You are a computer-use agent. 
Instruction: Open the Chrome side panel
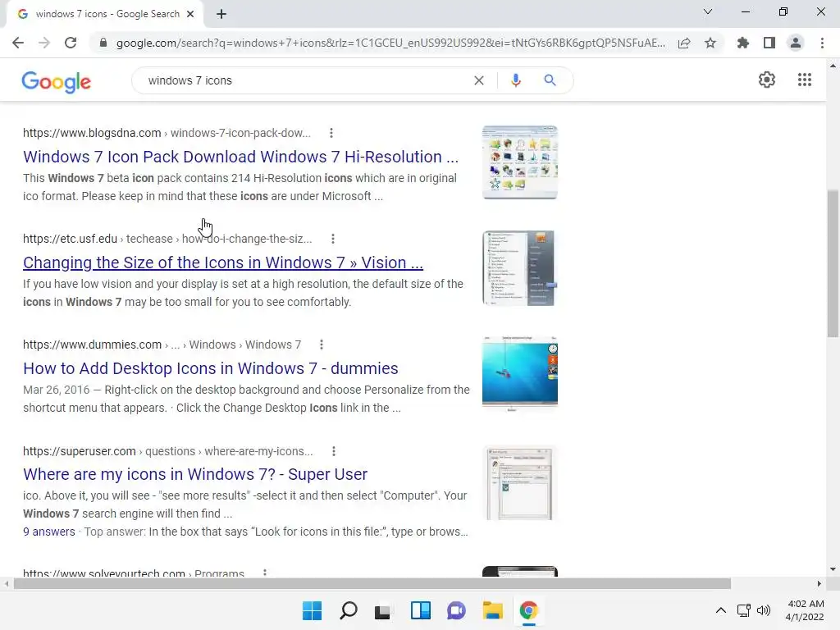pyautogui.click(x=769, y=43)
